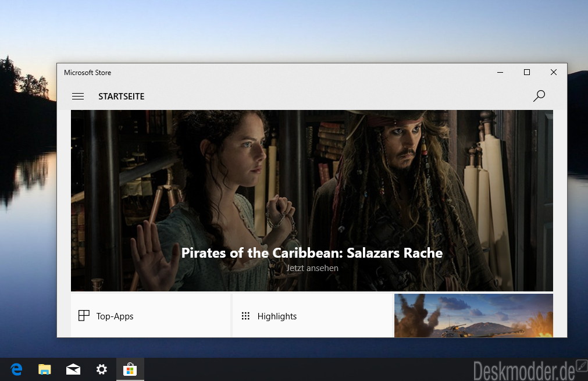Select the Highlights text label

[277, 316]
